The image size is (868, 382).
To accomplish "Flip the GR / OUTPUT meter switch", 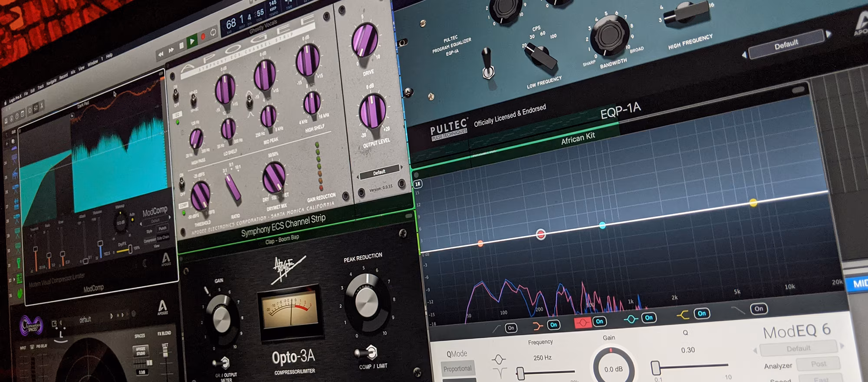I will [223, 362].
